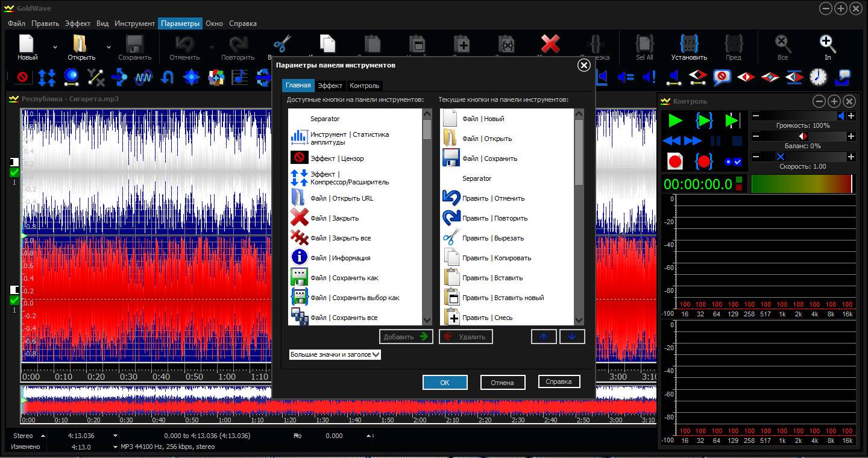This screenshot has width=868, height=458.
Task: Click the scissors cut icon in the main toolbar
Action: 281,43
